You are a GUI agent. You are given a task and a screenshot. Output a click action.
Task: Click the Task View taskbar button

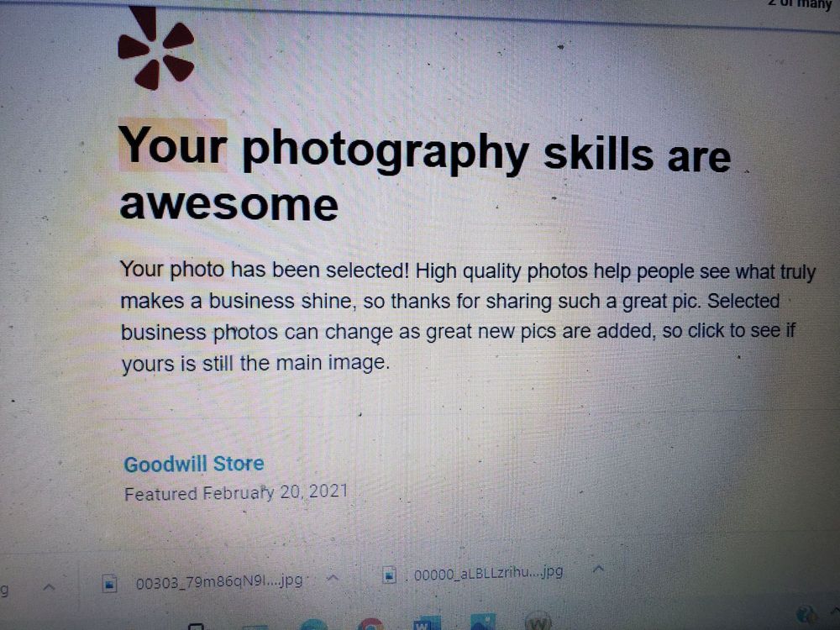pos(196,627)
